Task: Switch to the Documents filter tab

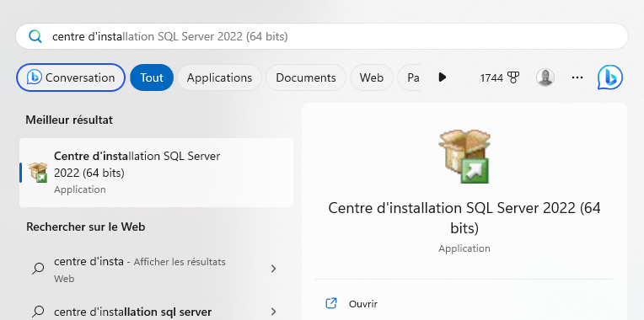Action: 306,77
